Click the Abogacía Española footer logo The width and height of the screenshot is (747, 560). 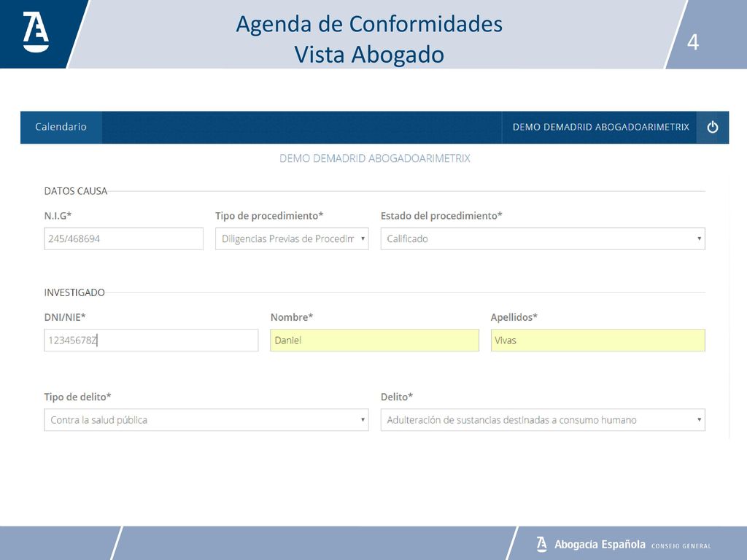pos(623,544)
